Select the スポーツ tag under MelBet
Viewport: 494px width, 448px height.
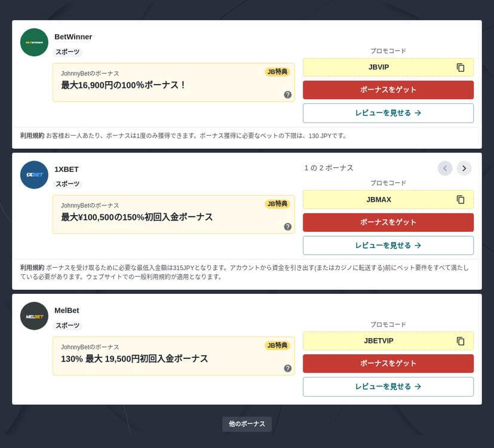[x=67, y=326]
